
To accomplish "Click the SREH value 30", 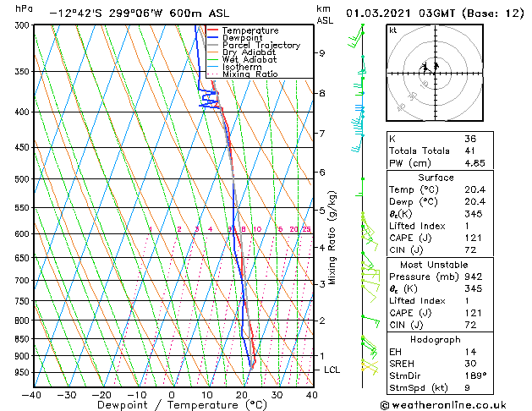I will 470,364.
